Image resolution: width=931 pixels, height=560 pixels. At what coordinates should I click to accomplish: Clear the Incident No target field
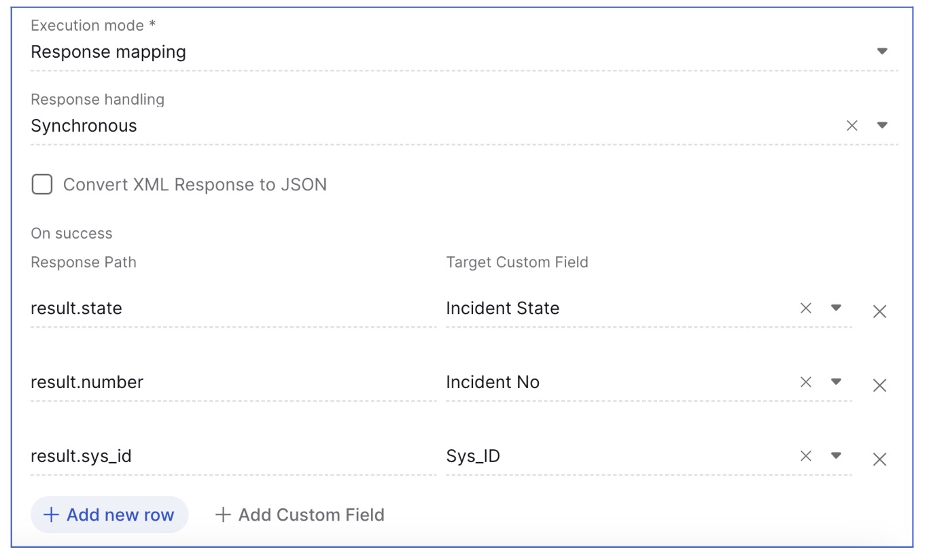coord(806,382)
